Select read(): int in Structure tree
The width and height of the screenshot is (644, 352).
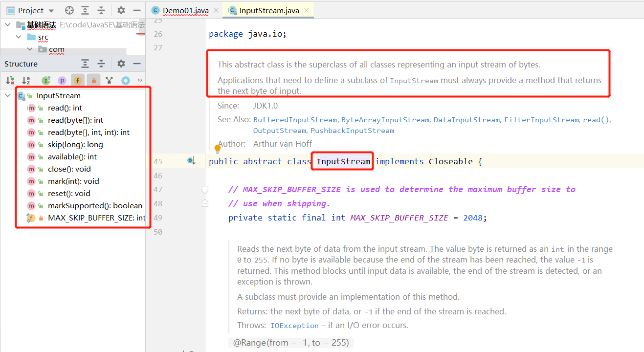[65, 108]
